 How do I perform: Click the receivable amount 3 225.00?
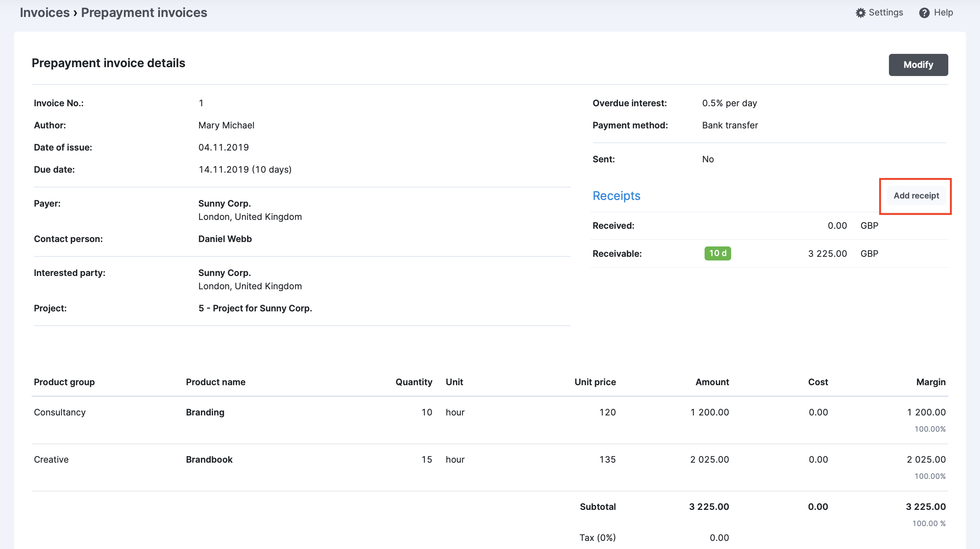click(827, 253)
